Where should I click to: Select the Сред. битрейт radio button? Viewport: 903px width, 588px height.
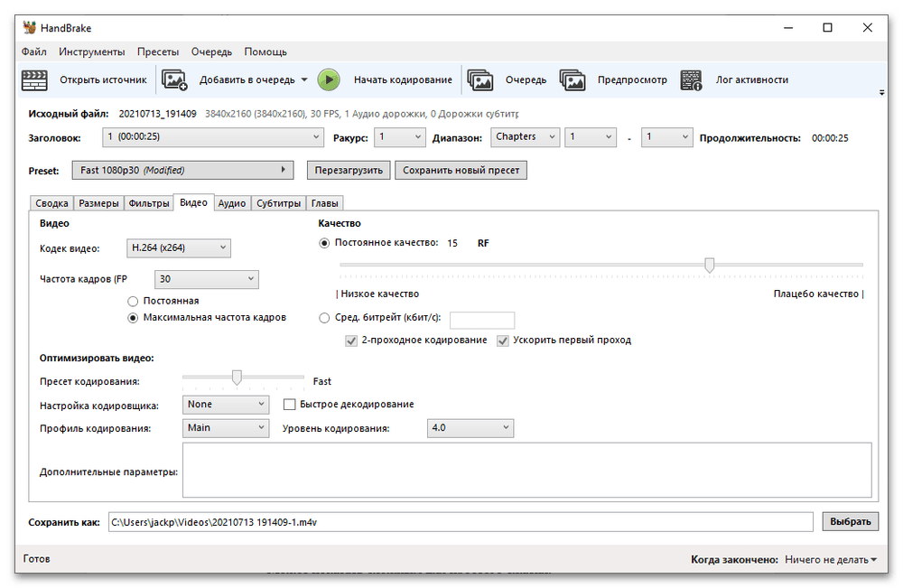click(325, 318)
